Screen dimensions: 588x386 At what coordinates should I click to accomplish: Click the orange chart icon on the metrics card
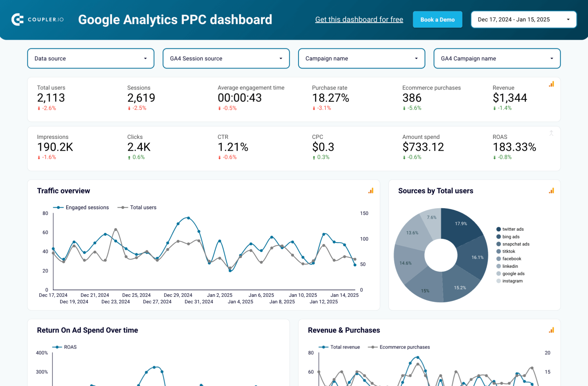click(551, 84)
